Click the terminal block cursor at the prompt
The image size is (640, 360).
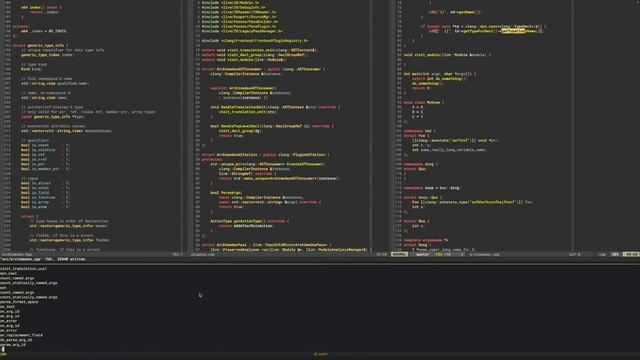pyautogui.click(x=3, y=349)
